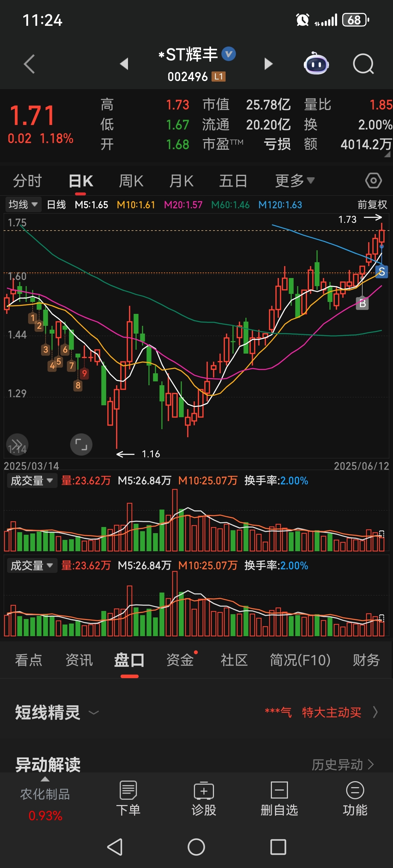Tap the sequence marker 3 on chart
The height and width of the screenshot is (868, 393).
(x=46, y=349)
